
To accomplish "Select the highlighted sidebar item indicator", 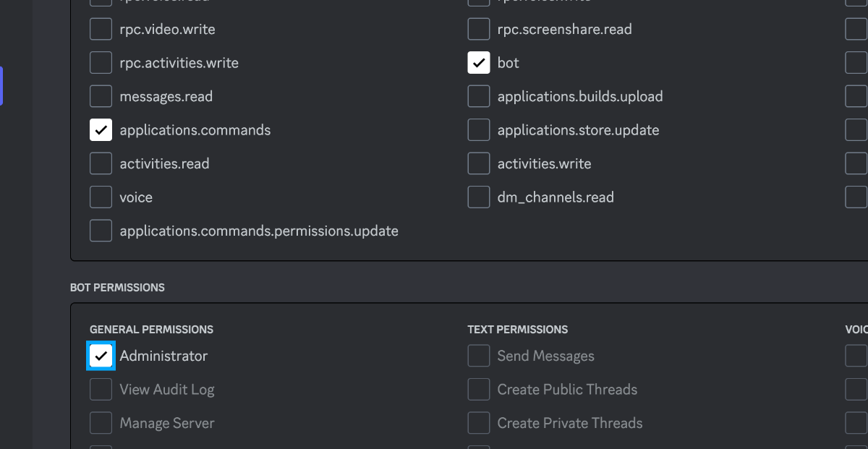I will pyautogui.click(x=1, y=86).
